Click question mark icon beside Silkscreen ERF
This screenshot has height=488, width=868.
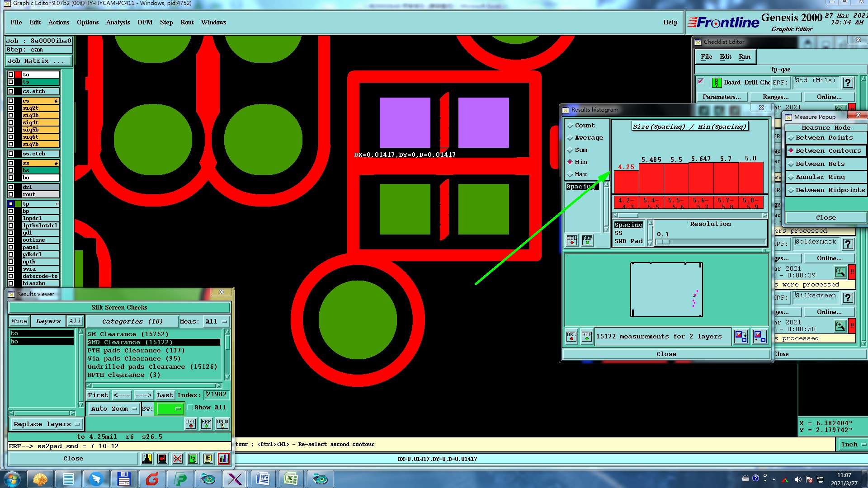click(848, 297)
